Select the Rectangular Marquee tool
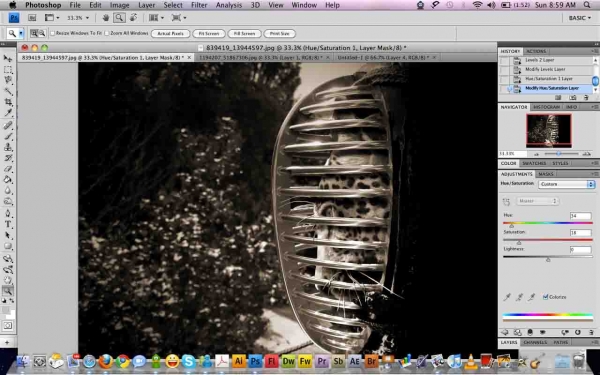The width and height of the screenshot is (600, 375). click(8, 70)
